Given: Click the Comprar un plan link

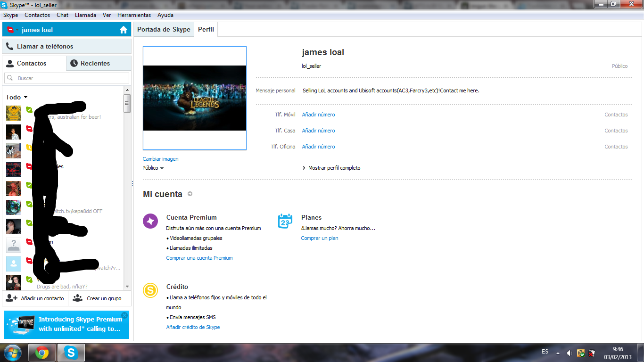Looking at the screenshot, I should (320, 238).
